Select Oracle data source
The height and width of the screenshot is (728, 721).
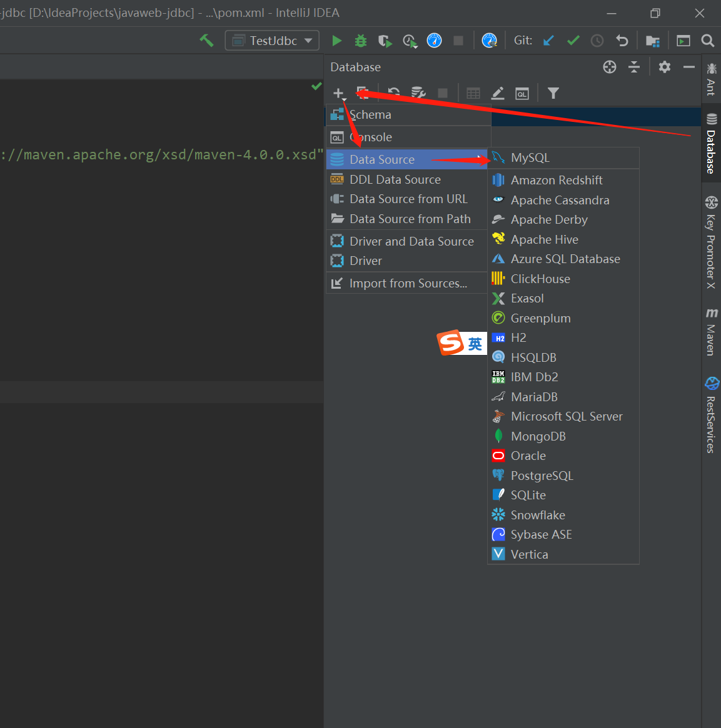click(563, 456)
